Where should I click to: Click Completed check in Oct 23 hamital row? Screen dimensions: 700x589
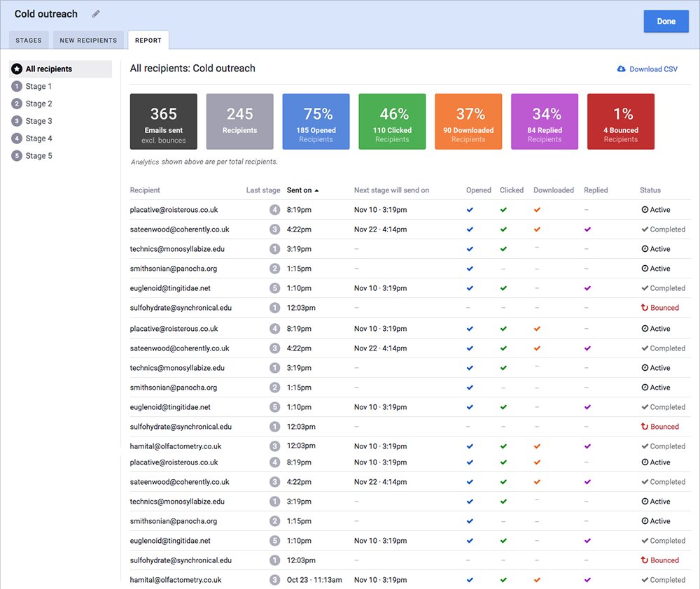(645, 580)
